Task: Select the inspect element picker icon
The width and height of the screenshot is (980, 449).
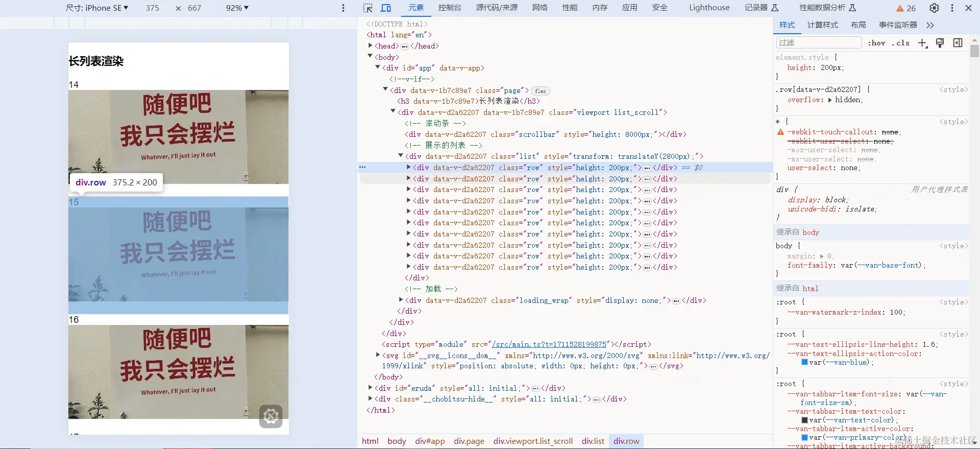Action: click(x=367, y=8)
